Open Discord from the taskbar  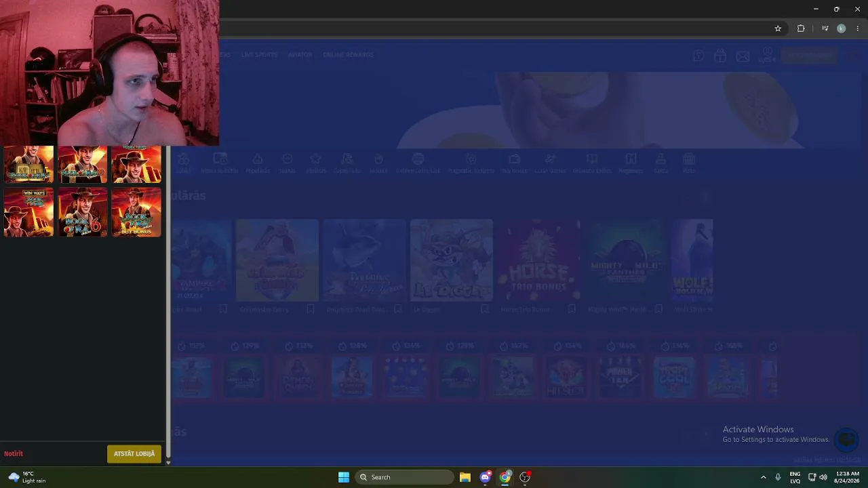pos(486,477)
